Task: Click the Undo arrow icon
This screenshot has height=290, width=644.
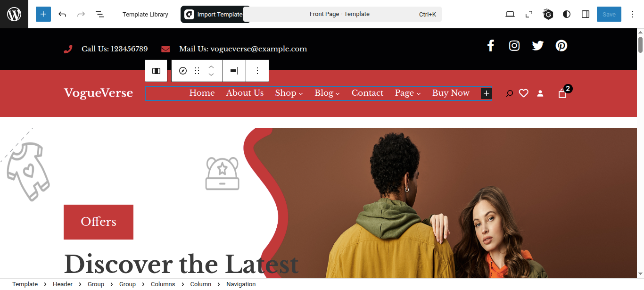Action: pos(62,14)
